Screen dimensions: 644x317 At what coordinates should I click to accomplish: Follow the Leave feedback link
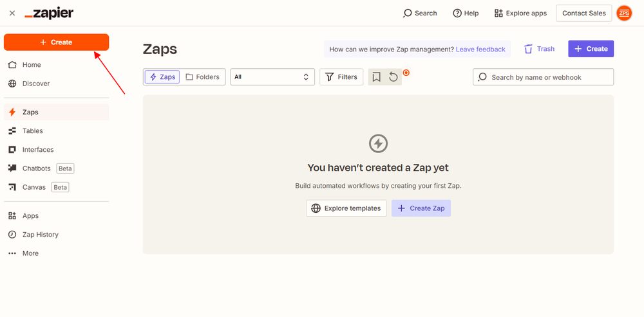click(x=480, y=50)
